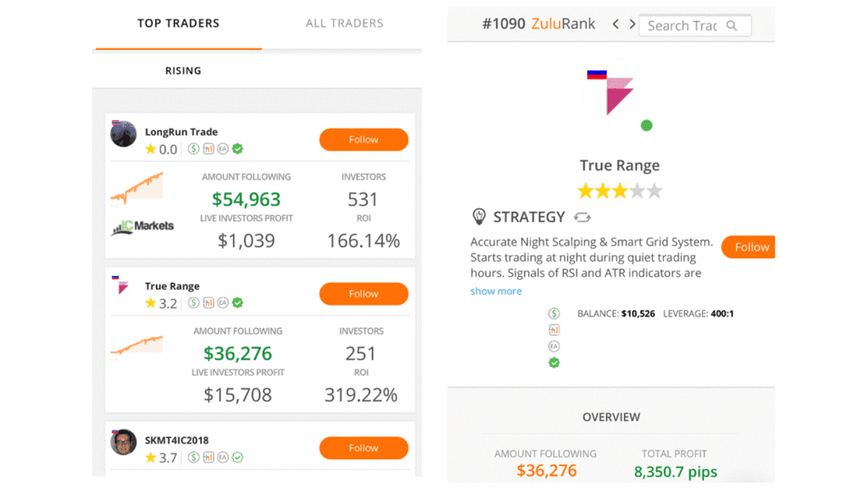Viewport: 868px width, 488px height.
Task: Go to the previous ranked trader
Action: point(616,25)
